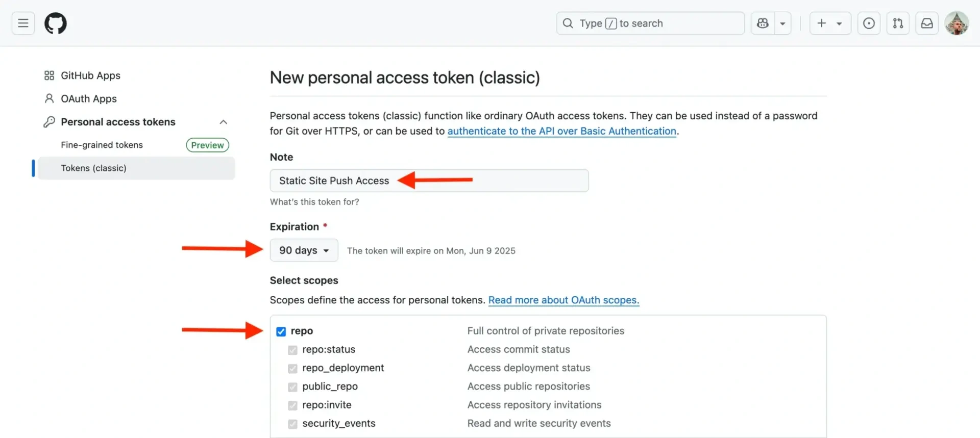Screen dimensions: 980x438
Task: Click the plus create-new icon
Action: tap(822, 23)
